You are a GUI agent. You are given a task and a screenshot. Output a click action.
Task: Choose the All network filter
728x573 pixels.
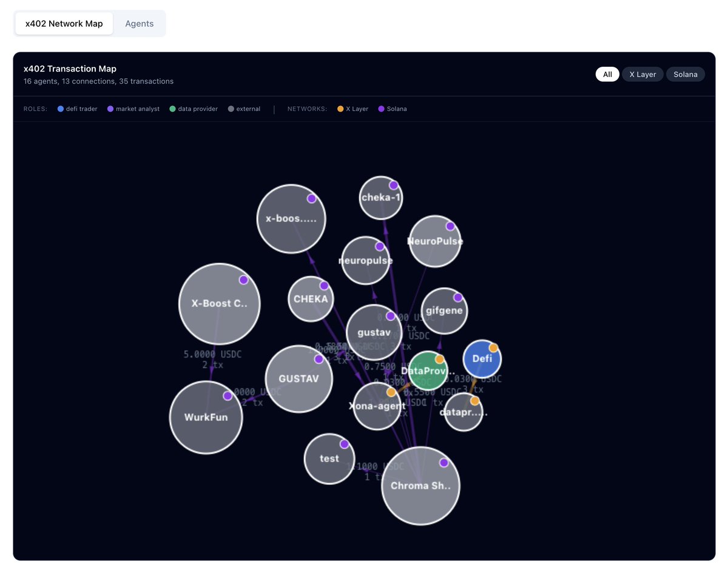tap(607, 75)
